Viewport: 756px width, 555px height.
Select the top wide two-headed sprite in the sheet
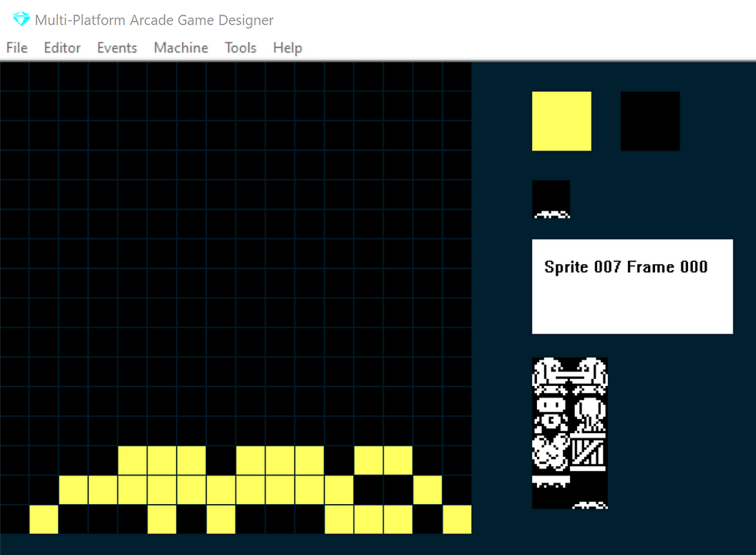(570, 377)
